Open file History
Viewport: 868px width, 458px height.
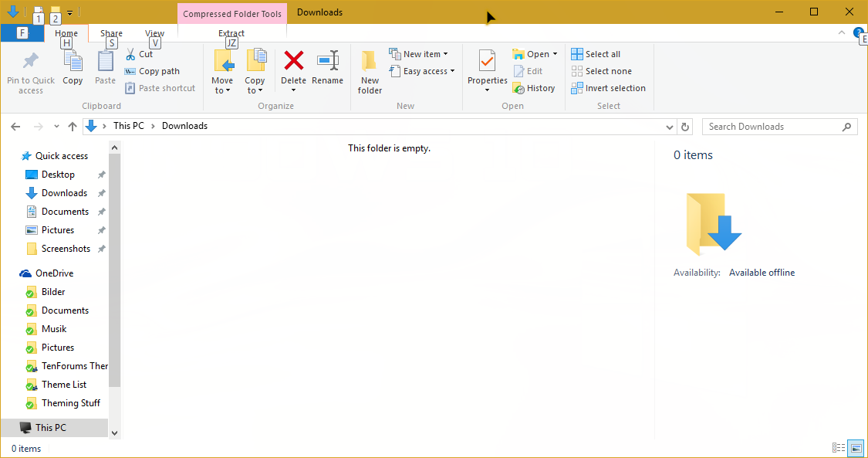534,88
